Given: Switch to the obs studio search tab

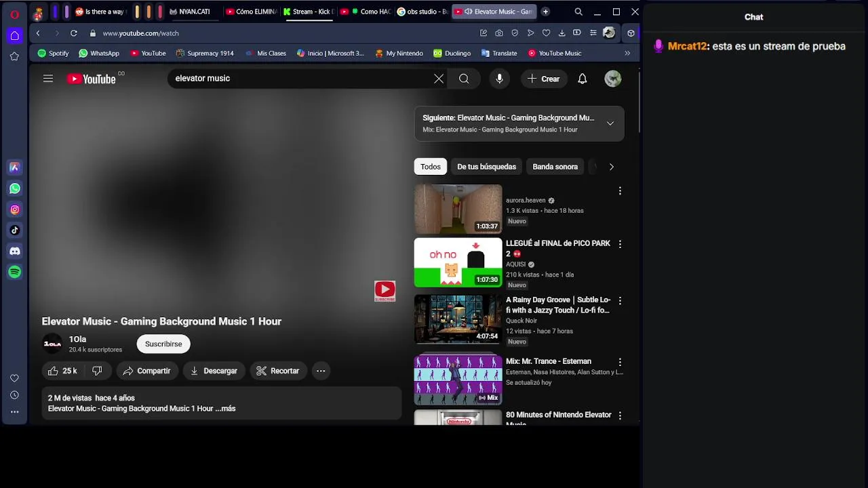Looking at the screenshot, I should pyautogui.click(x=422, y=12).
